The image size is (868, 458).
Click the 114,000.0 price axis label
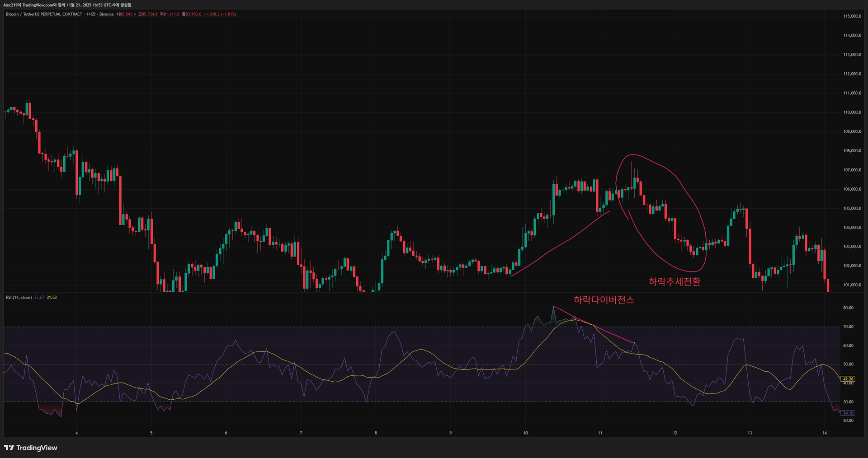[x=852, y=35]
